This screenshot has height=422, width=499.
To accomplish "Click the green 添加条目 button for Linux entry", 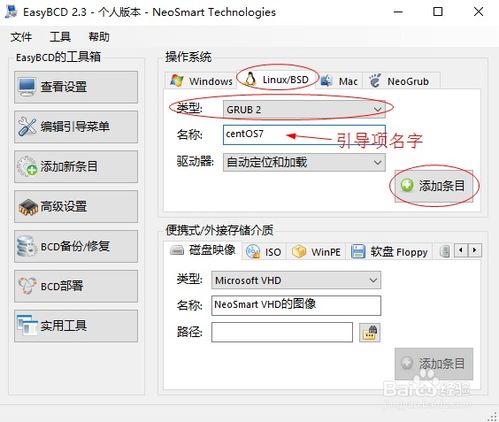I will [434, 186].
